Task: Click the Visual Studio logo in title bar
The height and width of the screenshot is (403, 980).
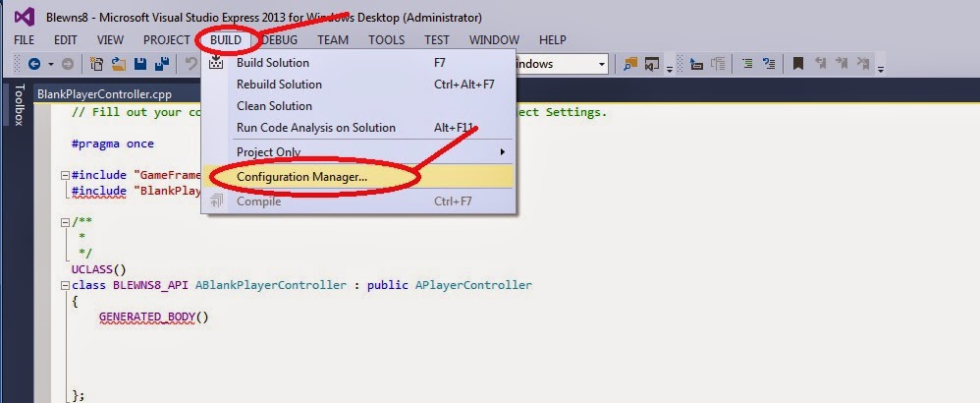Action: pyautogui.click(x=24, y=17)
